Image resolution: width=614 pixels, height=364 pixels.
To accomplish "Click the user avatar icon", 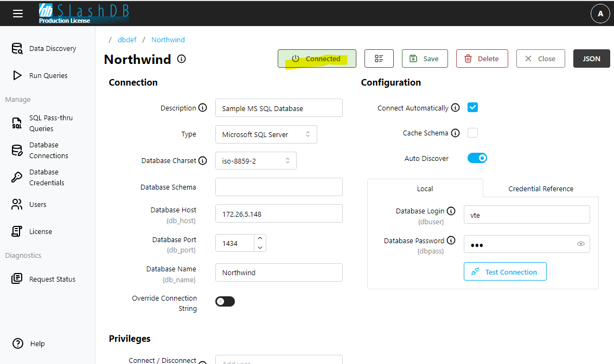I will click(x=600, y=14).
